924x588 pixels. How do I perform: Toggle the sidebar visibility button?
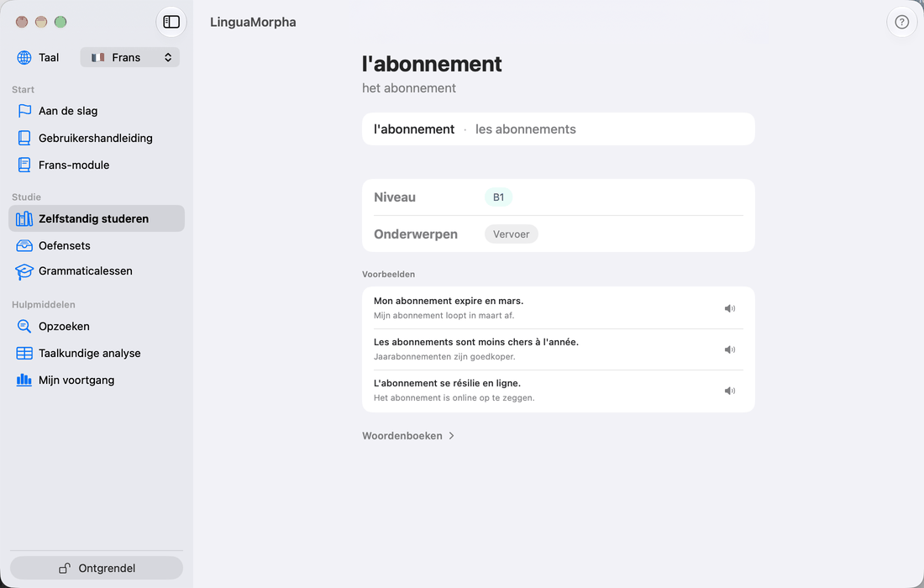click(x=171, y=22)
